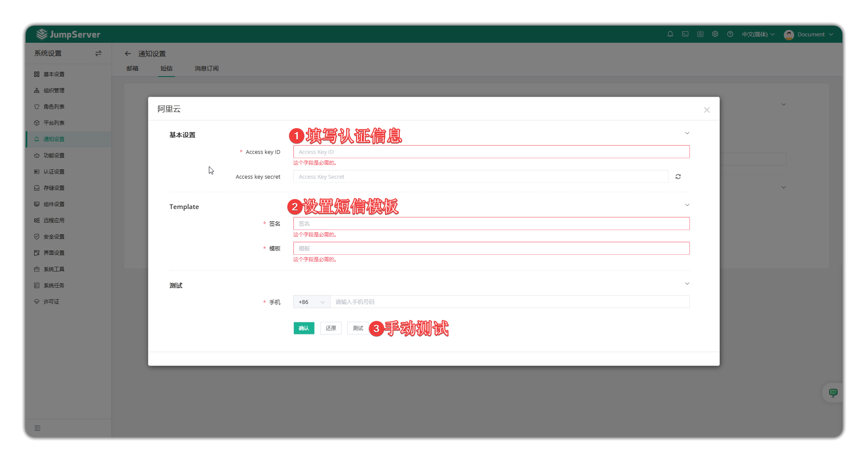
Task: Switch to the 短信 tab
Action: pyautogui.click(x=167, y=68)
